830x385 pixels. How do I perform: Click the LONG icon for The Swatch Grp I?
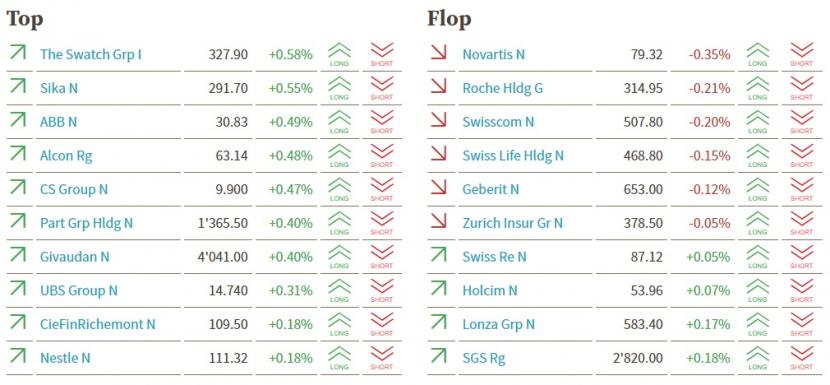click(x=339, y=55)
